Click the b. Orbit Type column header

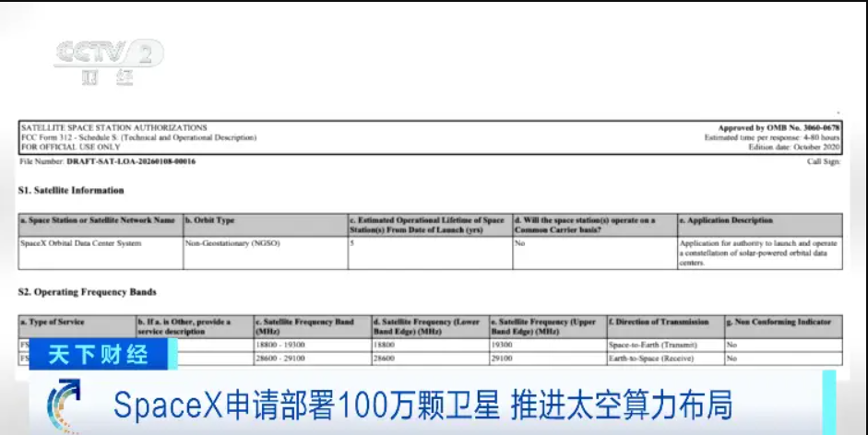click(210, 220)
